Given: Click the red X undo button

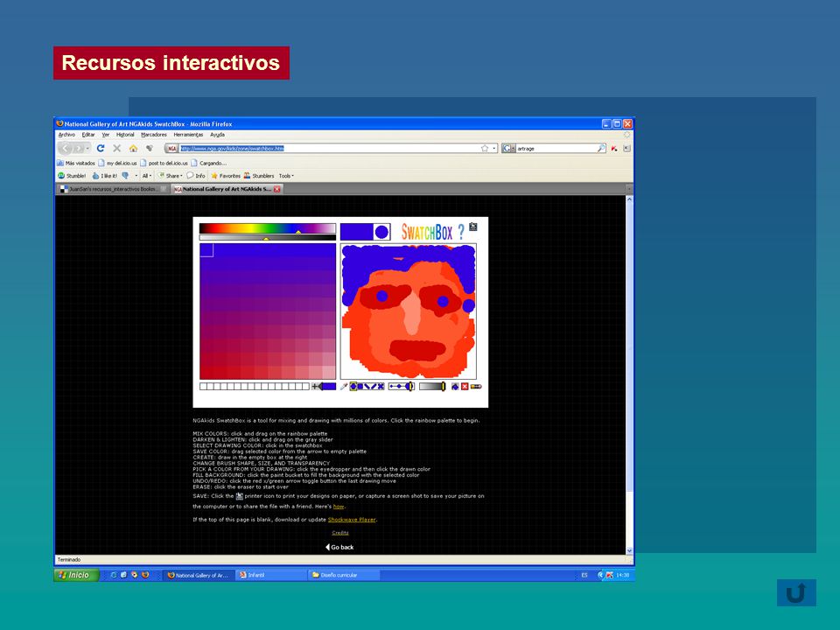Looking at the screenshot, I should (465, 386).
